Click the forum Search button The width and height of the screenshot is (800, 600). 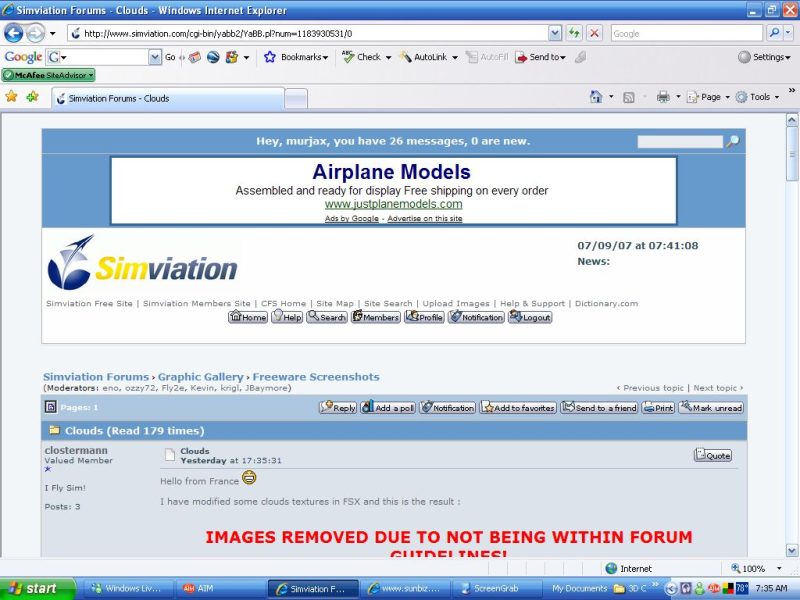[327, 317]
